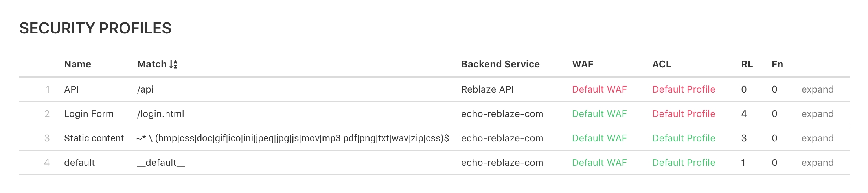Open Default WAF link in Login Form row
Image resolution: width=868 pixels, height=193 pixels.
[x=599, y=114]
